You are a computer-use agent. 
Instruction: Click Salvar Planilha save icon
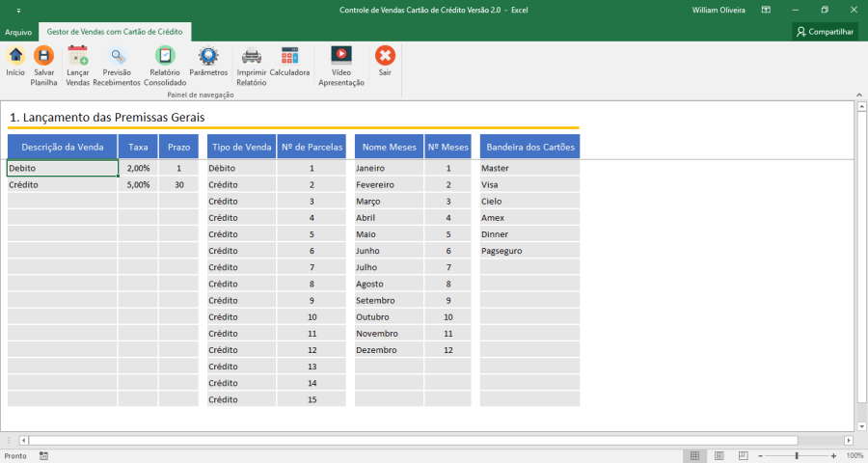(43, 55)
